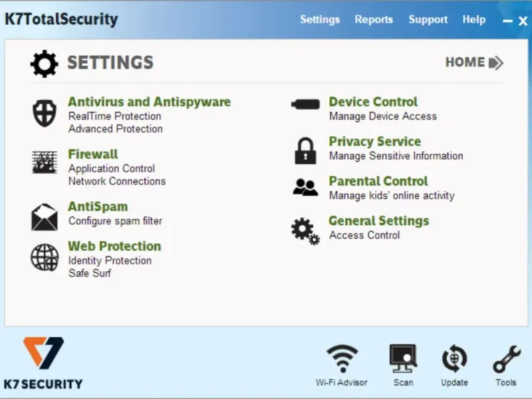Viewport: 532px width, 399px height.
Task: Click the Update icon
Action: (x=454, y=365)
